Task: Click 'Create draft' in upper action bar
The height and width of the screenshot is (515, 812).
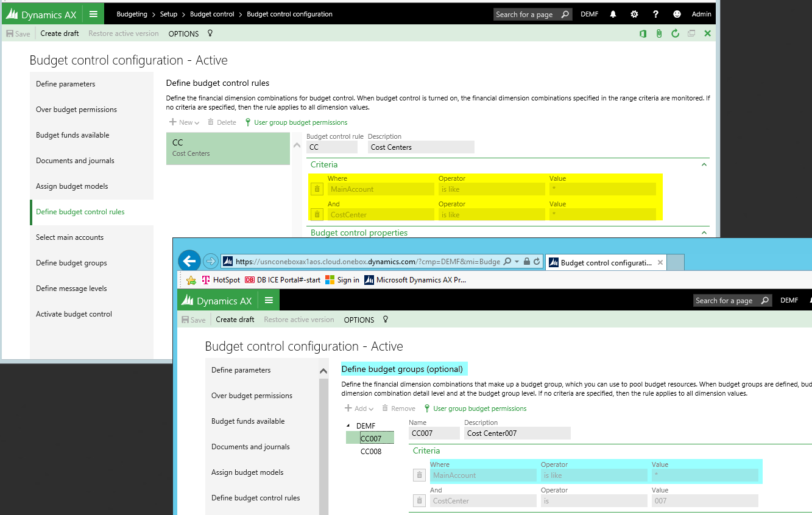Action: point(60,33)
